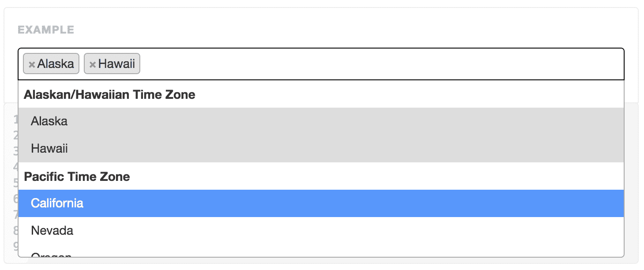This screenshot has width=644, height=270.
Task: Click the EXAMPLE heading label
Action: point(45,30)
